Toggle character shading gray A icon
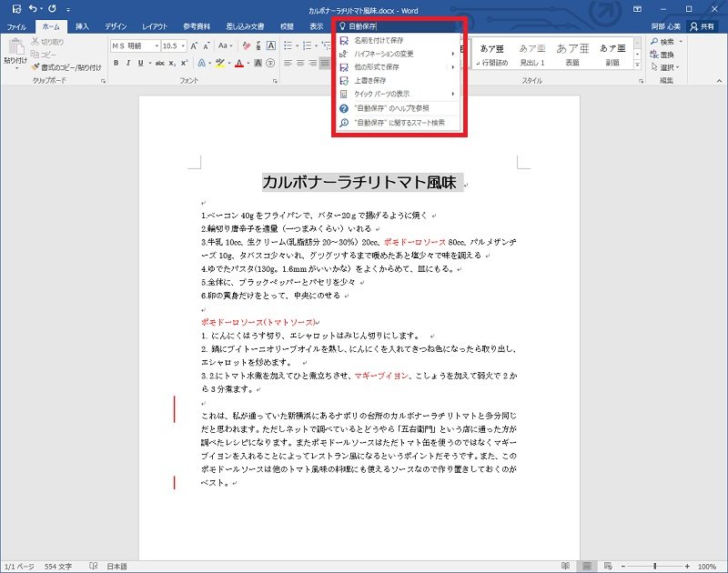The width and height of the screenshot is (728, 573). point(258,63)
